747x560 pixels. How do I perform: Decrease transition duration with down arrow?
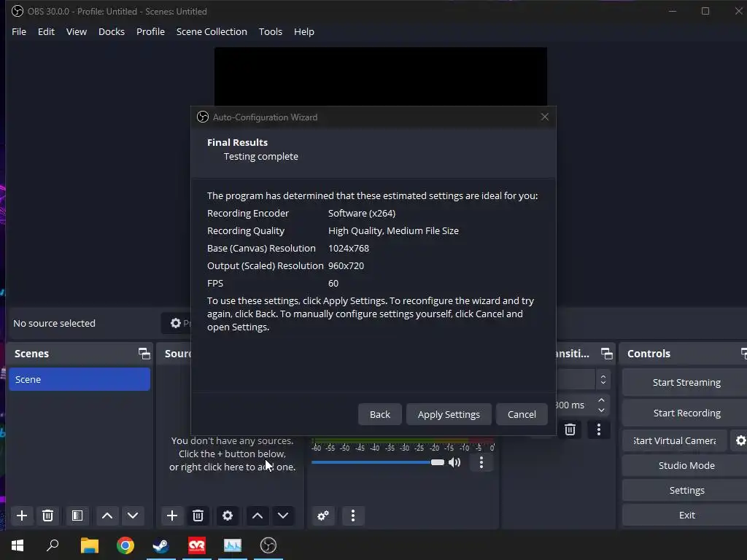click(601, 410)
